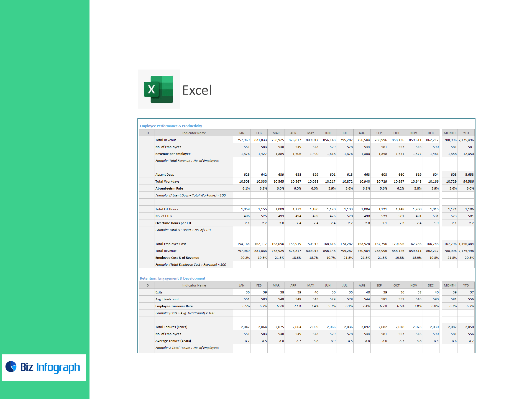Click the Total Revenue ÷ No. of Employees formula
Screen dimensions: 532x399
click(187, 161)
